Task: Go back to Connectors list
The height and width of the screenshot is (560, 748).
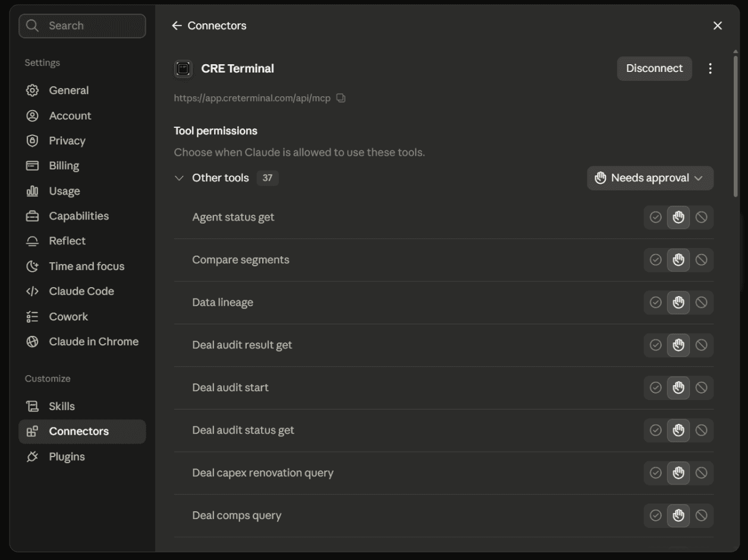Action: click(209, 26)
